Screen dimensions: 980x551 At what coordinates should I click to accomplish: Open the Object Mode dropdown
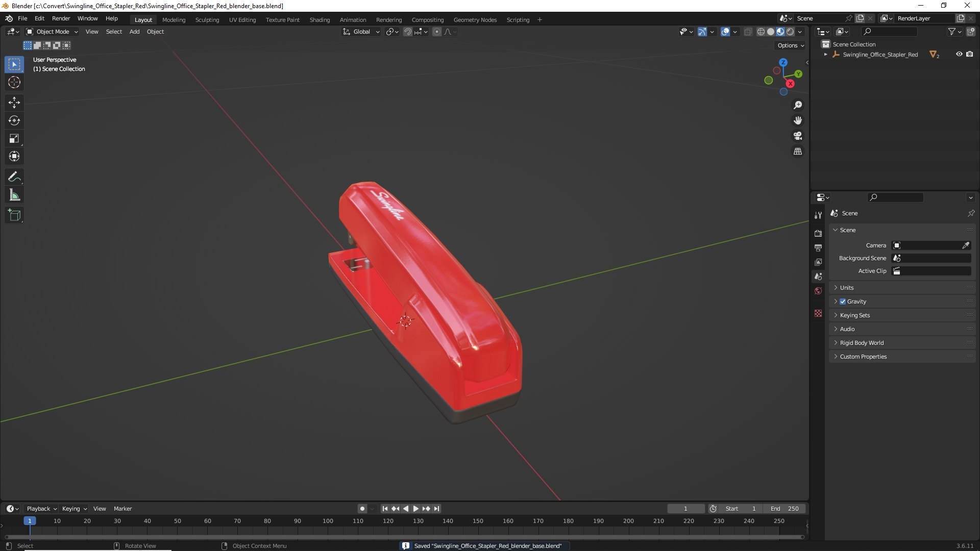pyautogui.click(x=52, y=32)
